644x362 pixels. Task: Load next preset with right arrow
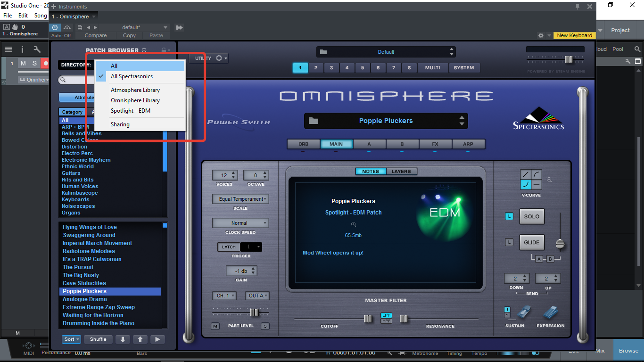coord(95,28)
